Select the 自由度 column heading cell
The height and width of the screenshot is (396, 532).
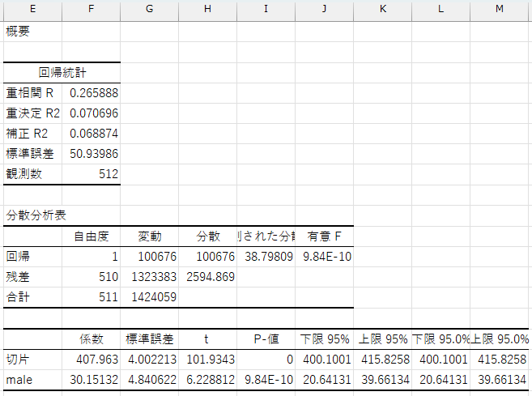point(91,236)
